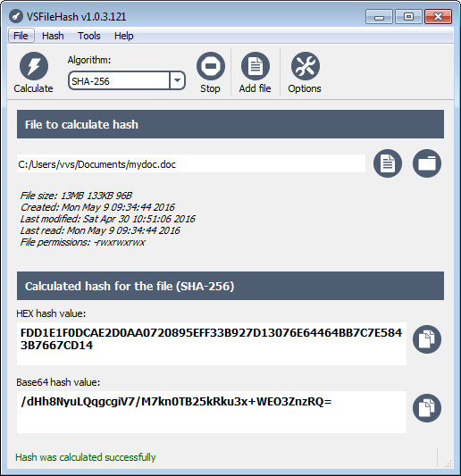Open Options via wrench icon

tap(306, 66)
